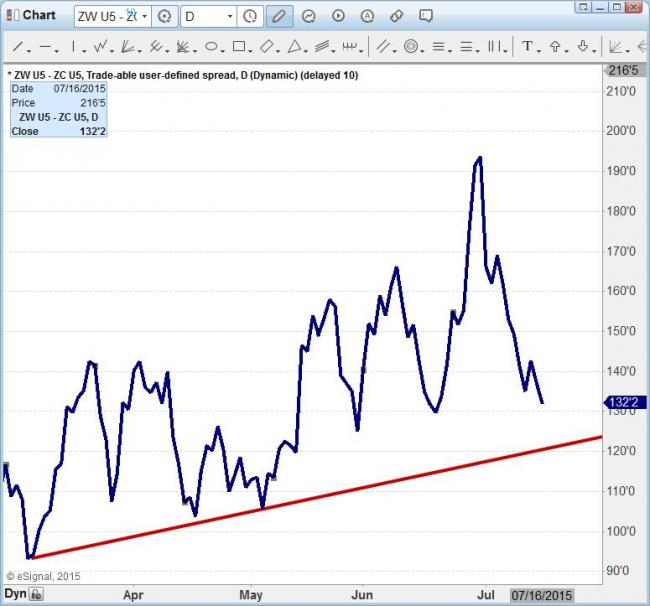Click the Date 07/16/2015 row in data box

pos(58,88)
